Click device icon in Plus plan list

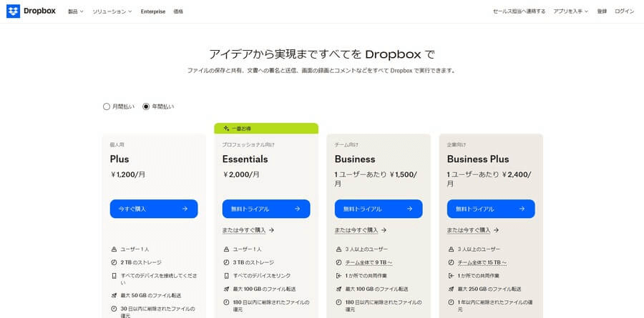click(x=114, y=276)
